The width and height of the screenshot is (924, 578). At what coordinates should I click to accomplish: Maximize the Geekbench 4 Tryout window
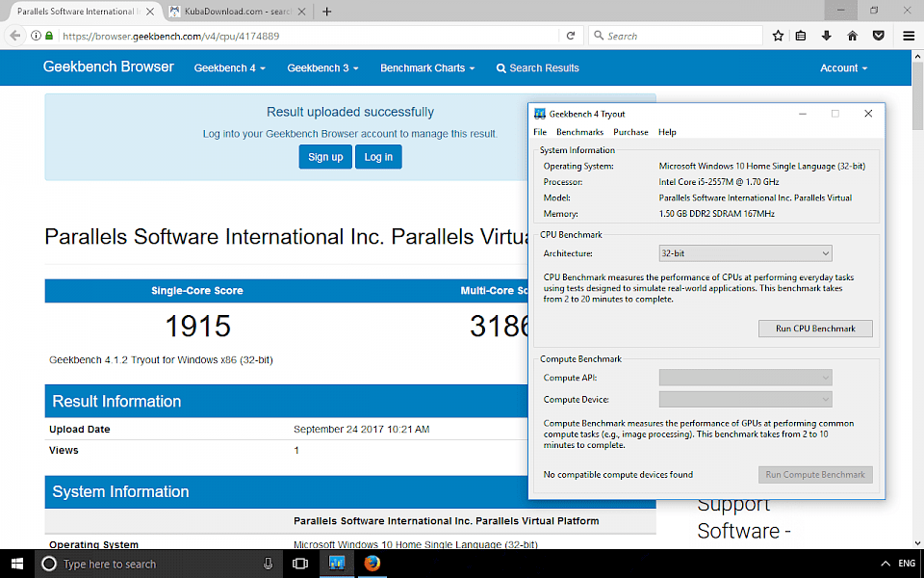[x=835, y=114]
